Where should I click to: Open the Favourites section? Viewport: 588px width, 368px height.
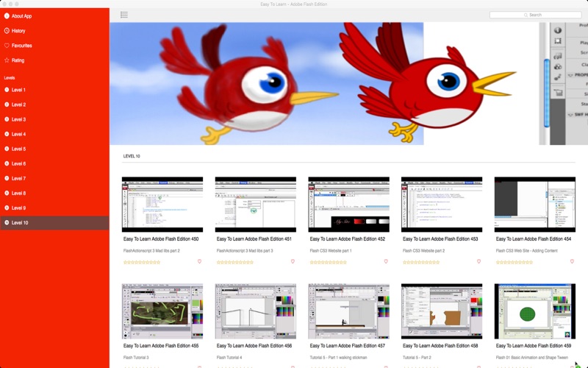22,46
